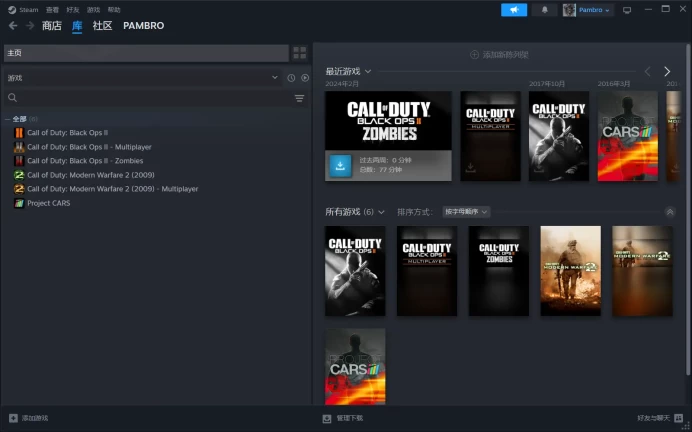Viewport: 692px width, 432px height.
Task: Enter Big Picture mode via monitor icon
Action: point(627,10)
